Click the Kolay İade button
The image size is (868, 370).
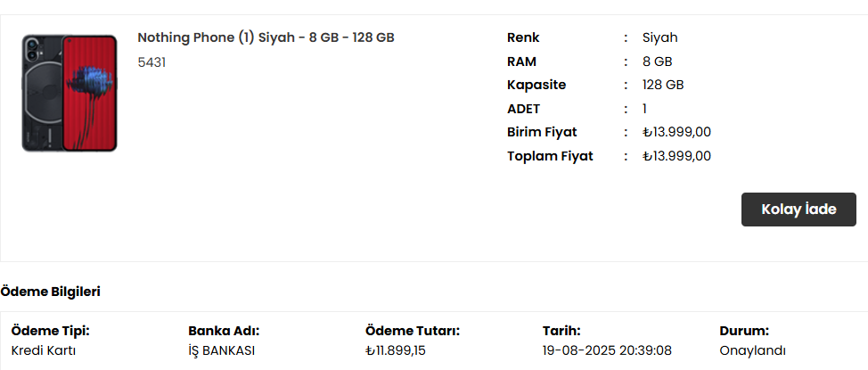(798, 210)
